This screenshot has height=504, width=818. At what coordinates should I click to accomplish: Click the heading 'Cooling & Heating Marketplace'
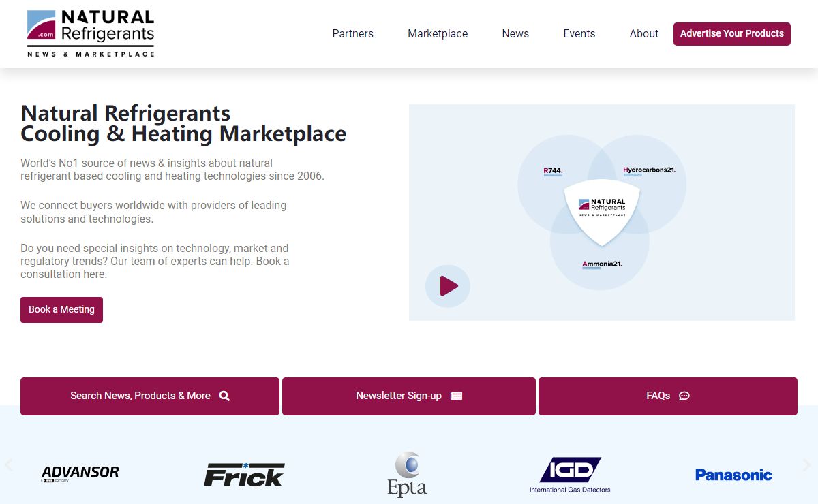183,133
